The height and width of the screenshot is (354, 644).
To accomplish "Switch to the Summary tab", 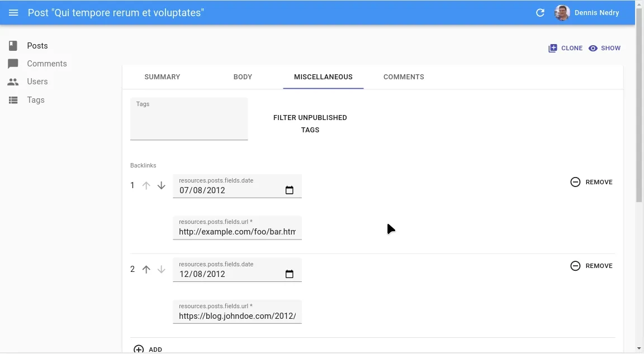I will coord(162,77).
